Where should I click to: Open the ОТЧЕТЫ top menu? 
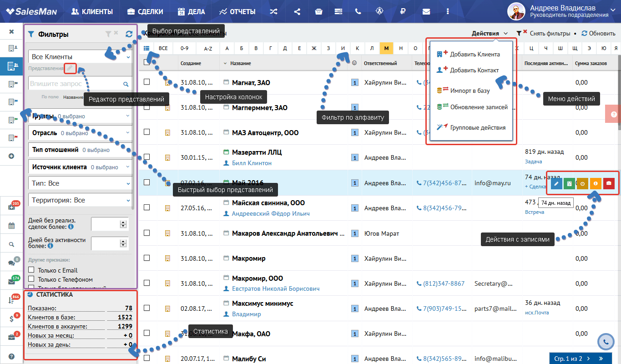[x=237, y=11]
